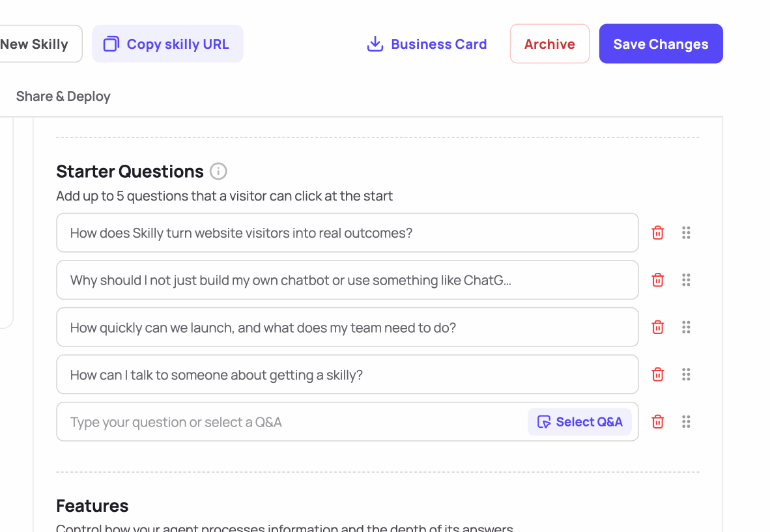Click the drag handle for the first starter question
770x532 pixels.
tap(686, 232)
